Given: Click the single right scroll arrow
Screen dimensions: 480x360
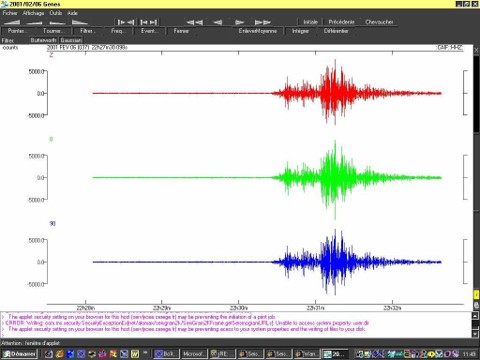Looking at the screenshot, I should pos(239,22).
